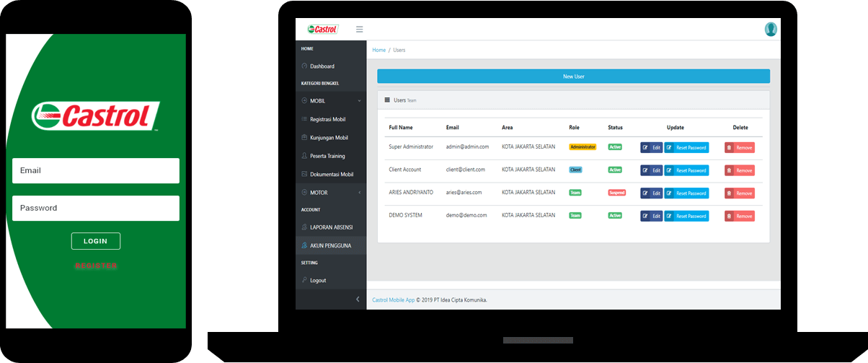868x363 pixels.
Task: Expand the MOTOR sidebar category
Action: pyautogui.click(x=331, y=193)
